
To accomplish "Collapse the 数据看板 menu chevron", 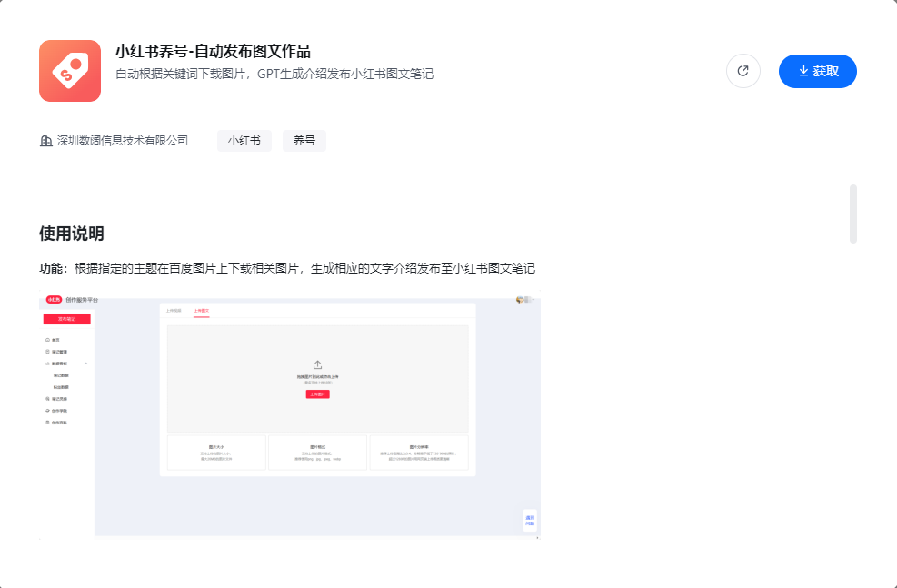I will tap(86, 362).
